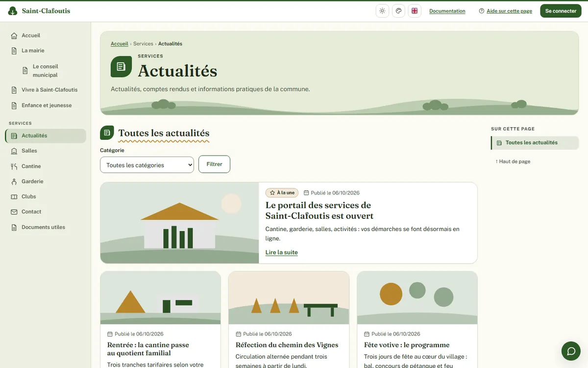Click the Documents utiles page icon

coord(14,228)
